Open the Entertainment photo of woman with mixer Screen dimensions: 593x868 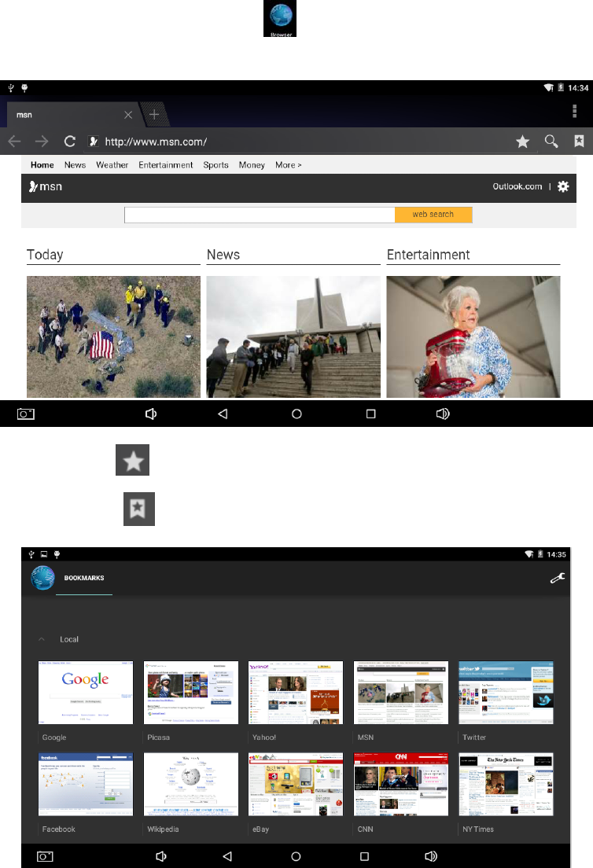(x=473, y=337)
